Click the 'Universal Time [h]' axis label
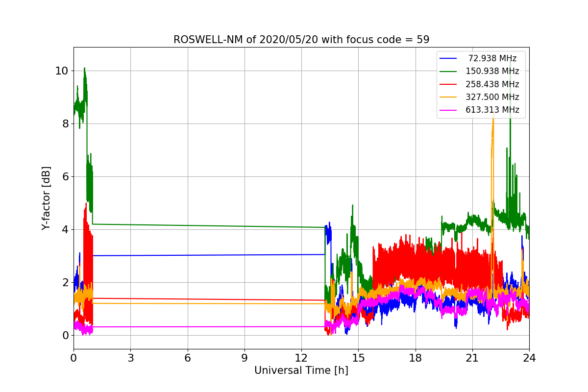The width and height of the screenshot is (588, 392). coord(301,371)
